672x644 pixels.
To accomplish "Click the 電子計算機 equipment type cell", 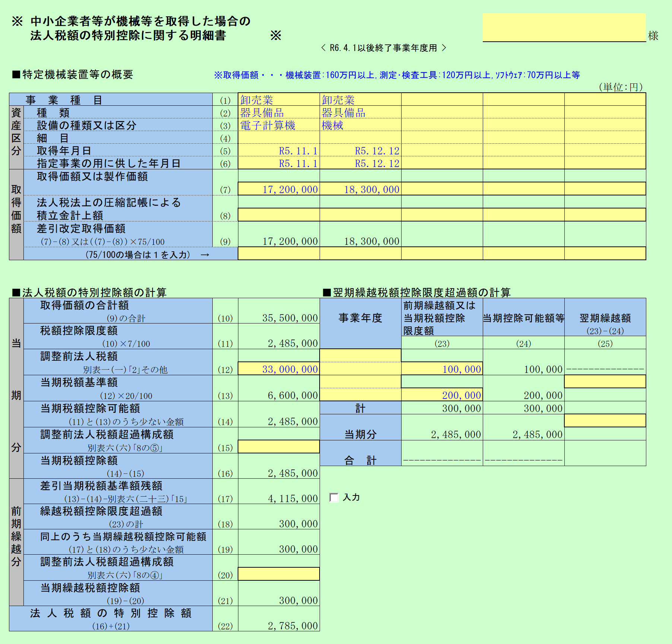I will click(279, 125).
